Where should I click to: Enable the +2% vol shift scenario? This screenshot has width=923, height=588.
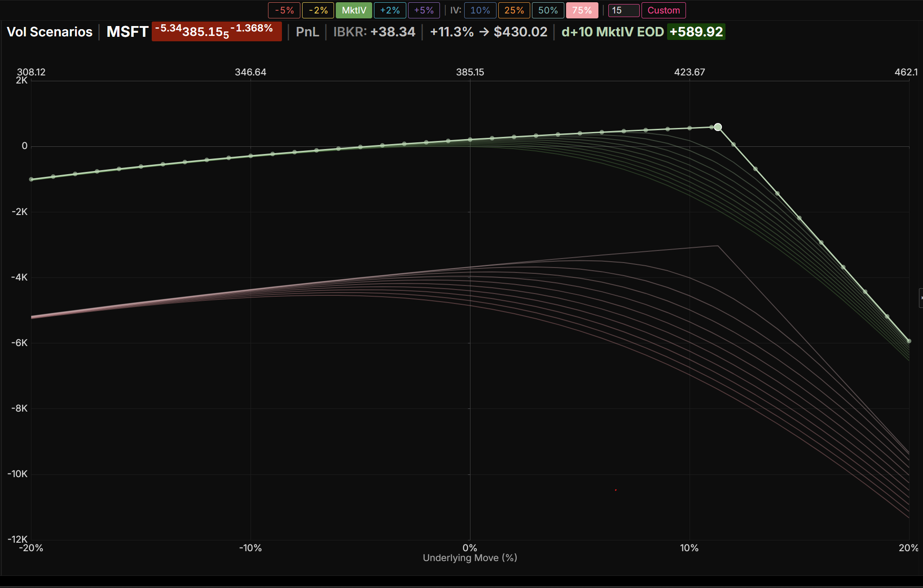(x=390, y=10)
